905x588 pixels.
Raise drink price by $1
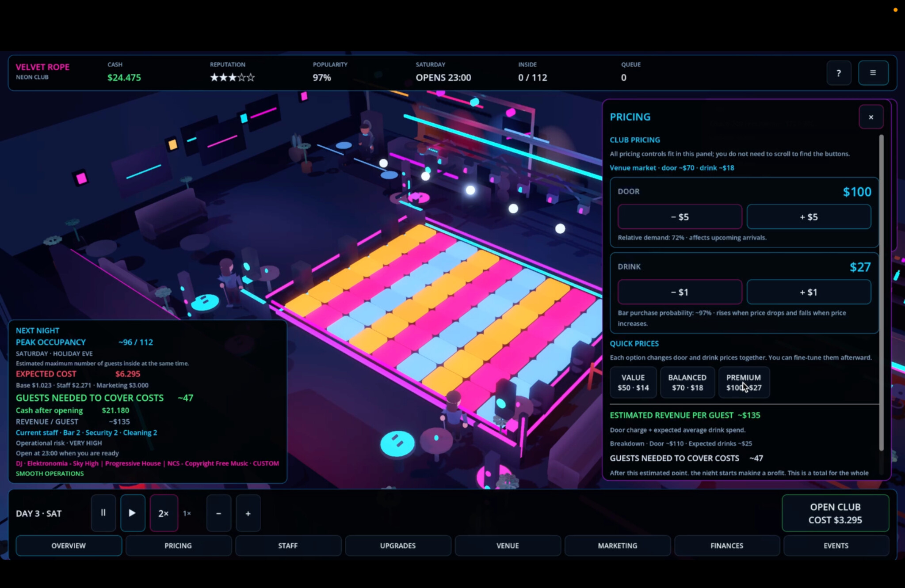809,292
